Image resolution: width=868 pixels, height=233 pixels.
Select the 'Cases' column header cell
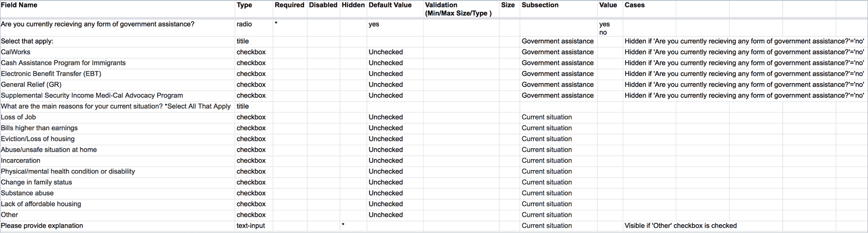coord(634,5)
